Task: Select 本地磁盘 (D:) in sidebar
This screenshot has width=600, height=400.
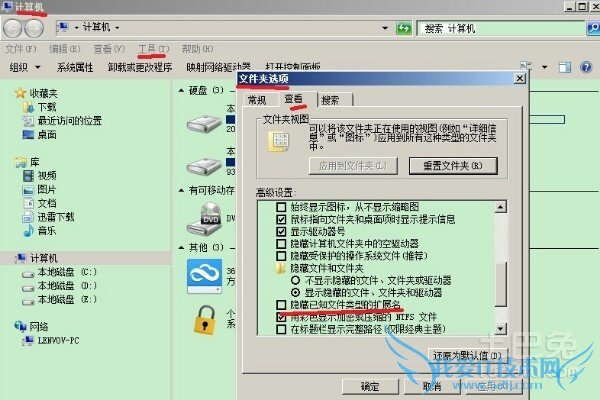Action: pos(59,286)
